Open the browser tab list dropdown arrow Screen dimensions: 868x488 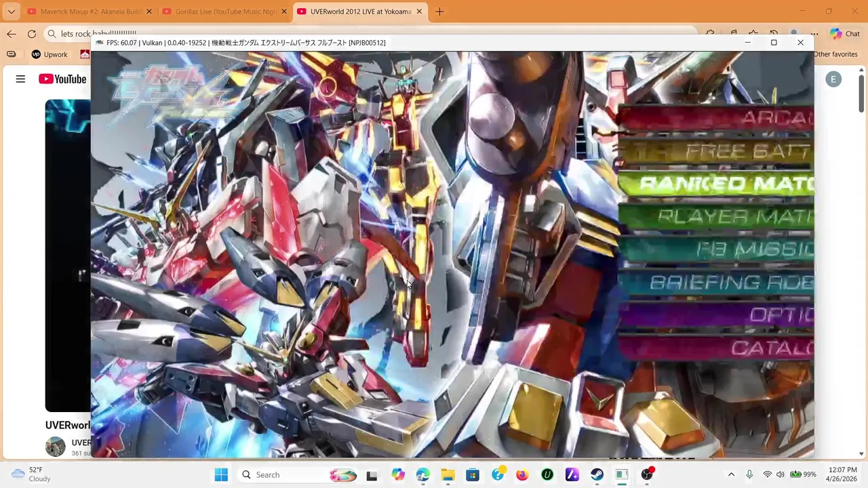[11, 12]
